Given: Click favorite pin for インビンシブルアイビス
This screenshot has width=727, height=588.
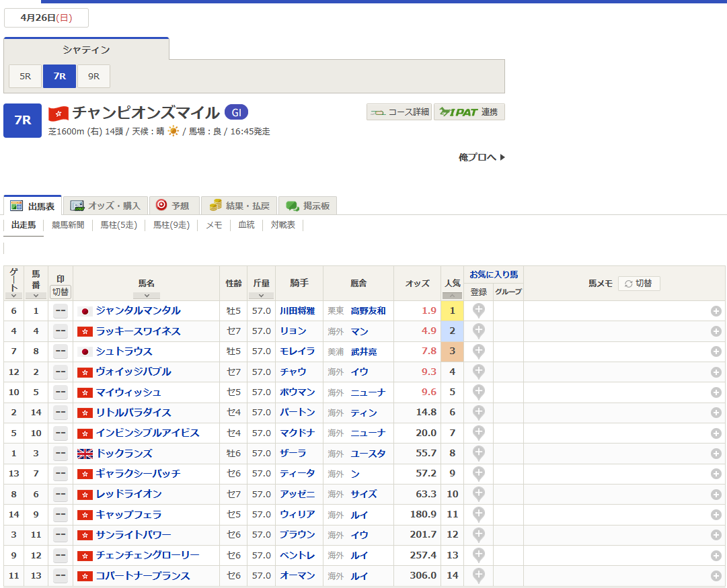Looking at the screenshot, I should coord(478,433).
